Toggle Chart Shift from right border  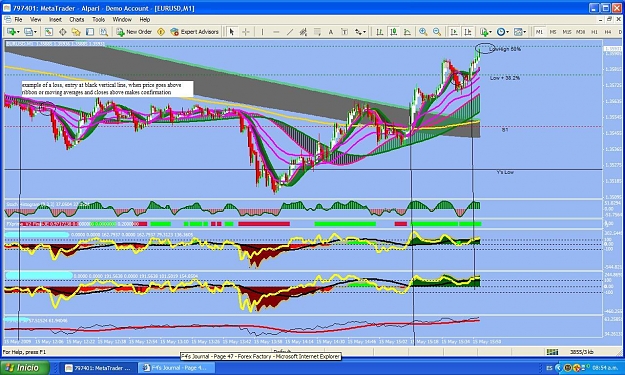point(468,32)
